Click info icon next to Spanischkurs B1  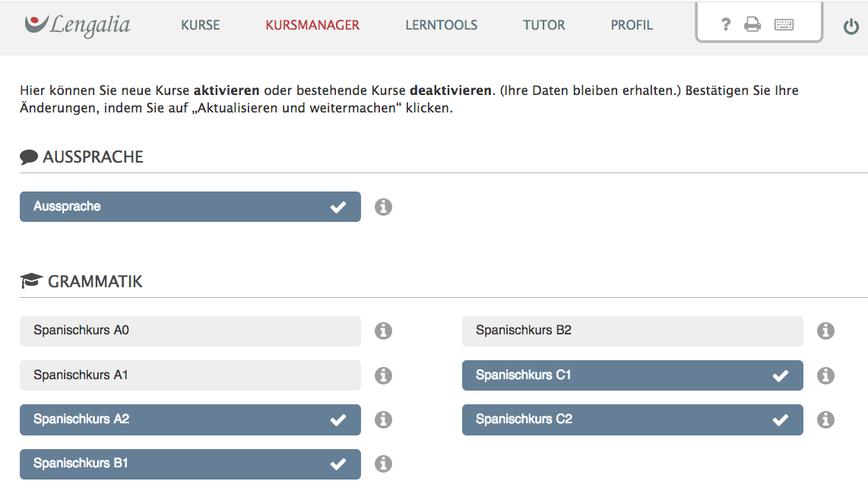[x=383, y=464]
